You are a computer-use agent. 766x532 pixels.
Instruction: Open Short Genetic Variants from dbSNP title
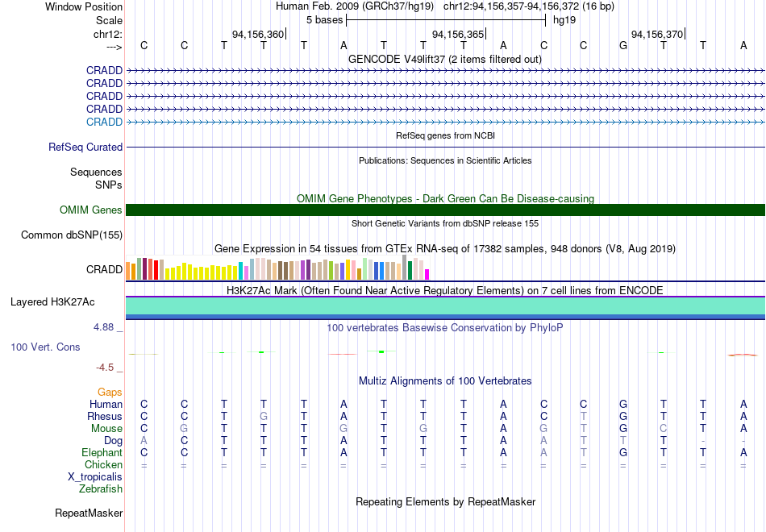[x=445, y=223]
